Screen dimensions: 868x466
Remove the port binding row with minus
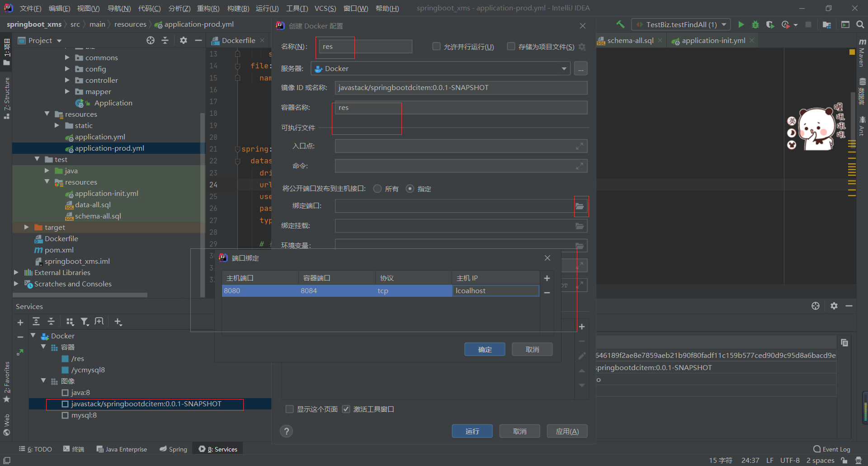coord(547,293)
